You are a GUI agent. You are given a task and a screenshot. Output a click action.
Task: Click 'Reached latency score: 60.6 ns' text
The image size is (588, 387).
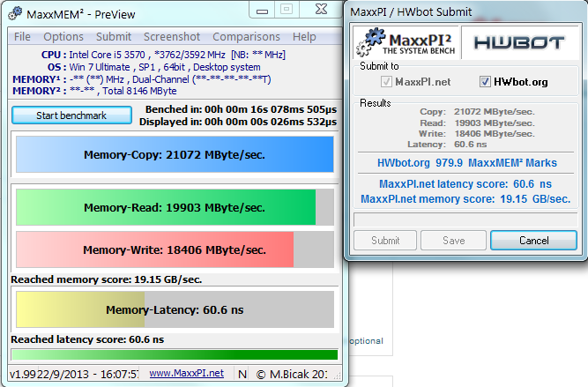click(87, 339)
